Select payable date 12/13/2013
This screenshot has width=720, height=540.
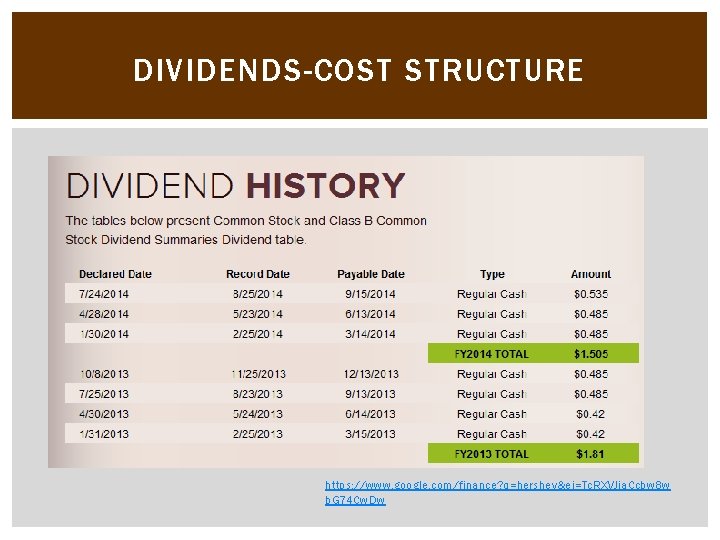pyautogui.click(x=371, y=374)
